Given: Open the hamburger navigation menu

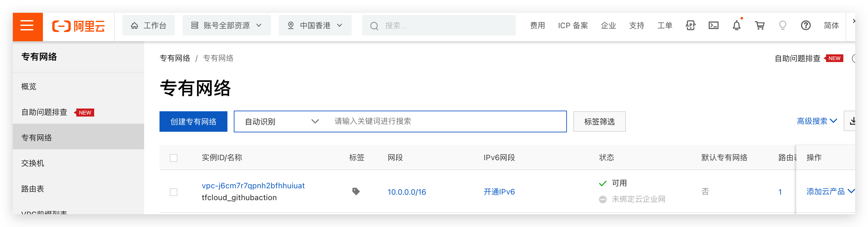Looking at the screenshot, I should tap(28, 26).
